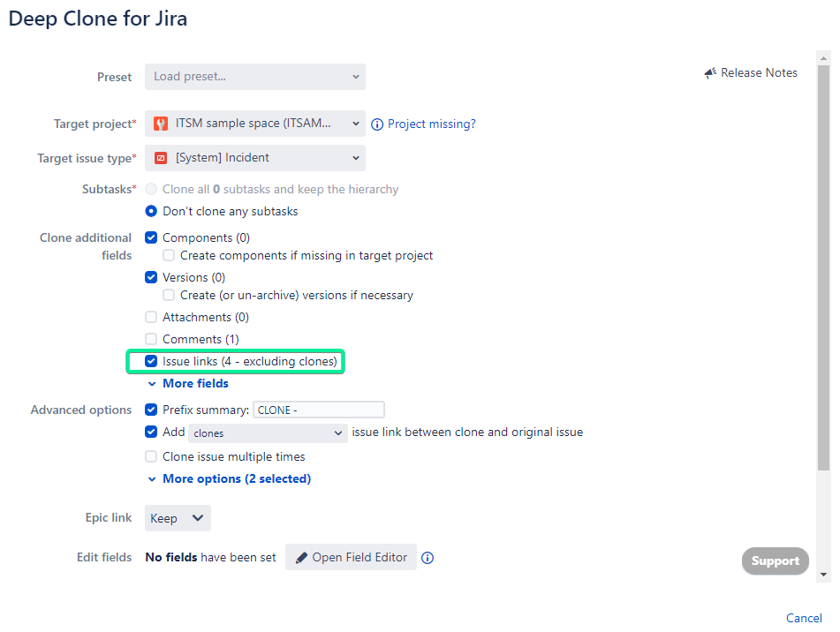Check the Comments (1) checkbox
The width and height of the screenshot is (840, 632).
(151, 339)
